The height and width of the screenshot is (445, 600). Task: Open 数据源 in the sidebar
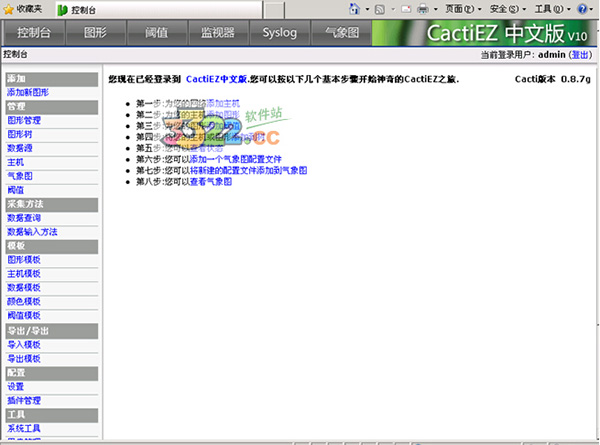click(20, 147)
